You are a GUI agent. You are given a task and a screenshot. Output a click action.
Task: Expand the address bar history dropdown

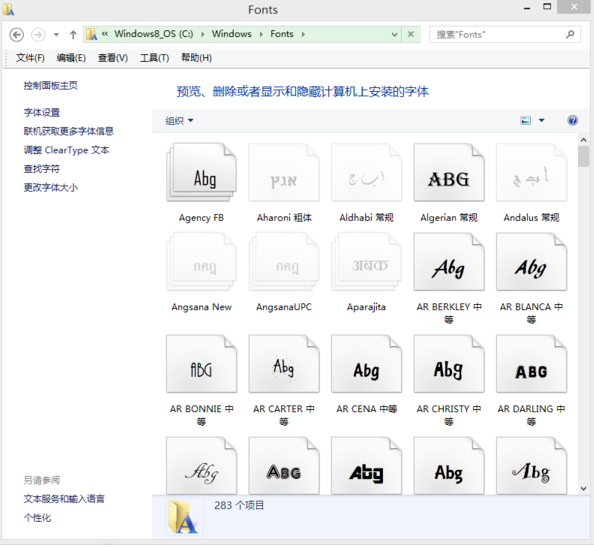click(394, 34)
